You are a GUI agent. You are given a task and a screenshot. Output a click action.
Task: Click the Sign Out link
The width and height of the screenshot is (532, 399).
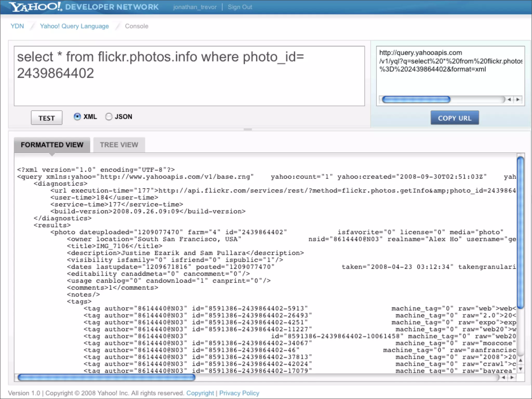(x=240, y=7)
